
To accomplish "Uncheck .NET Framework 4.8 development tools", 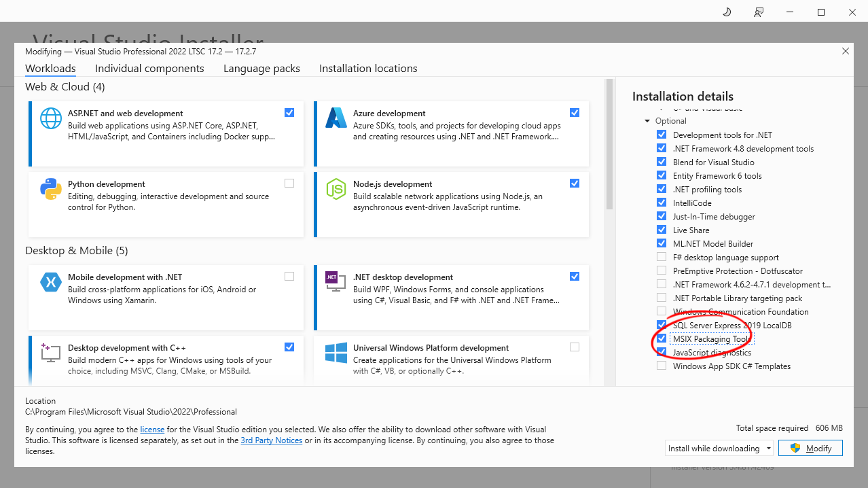I will click(x=662, y=148).
